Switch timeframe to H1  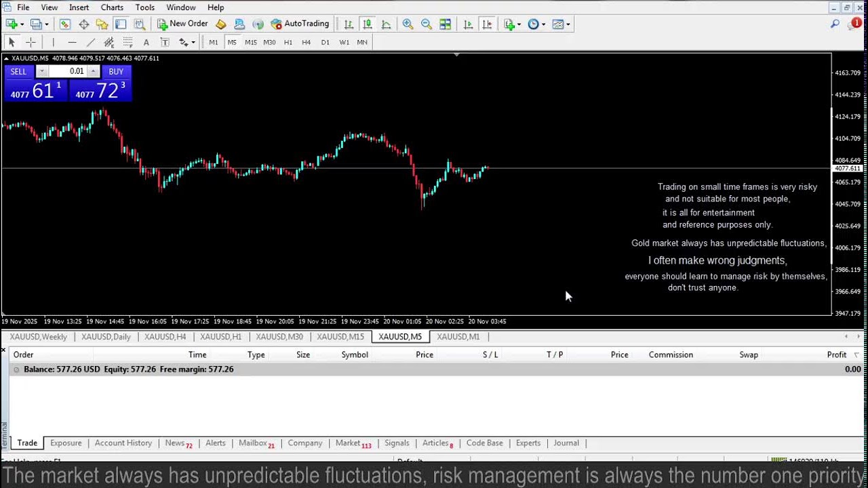point(288,42)
